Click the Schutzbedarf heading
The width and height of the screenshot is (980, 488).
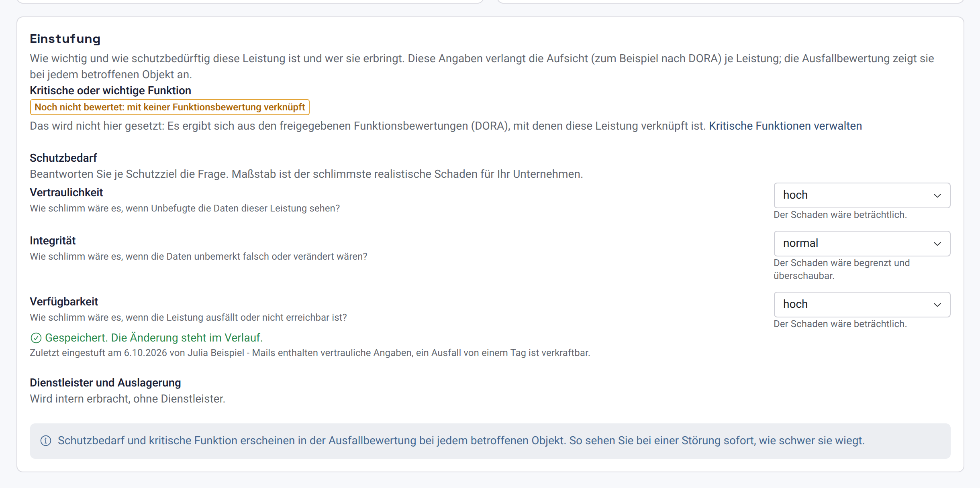pyautogui.click(x=63, y=158)
